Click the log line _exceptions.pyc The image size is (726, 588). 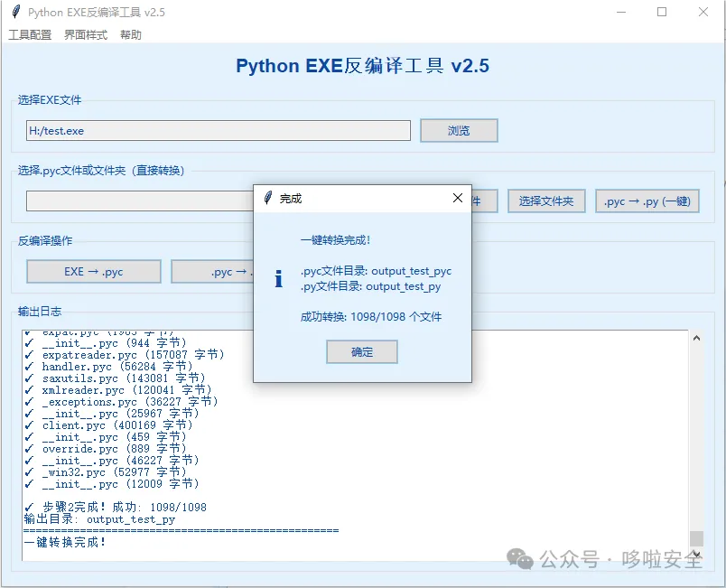pyautogui.click(x=121, y=402)
